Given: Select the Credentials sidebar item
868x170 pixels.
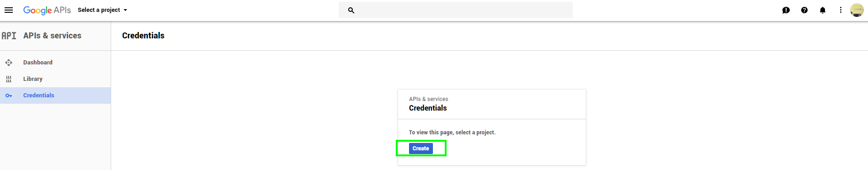Looking at the screenshot, I should pyautogui.click(x=55, y=96).
